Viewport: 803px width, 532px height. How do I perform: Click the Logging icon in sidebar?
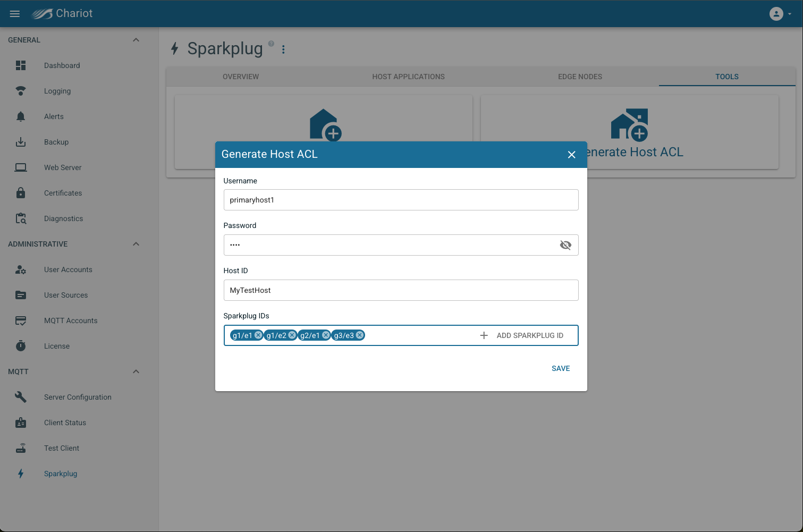click(21, 91)
